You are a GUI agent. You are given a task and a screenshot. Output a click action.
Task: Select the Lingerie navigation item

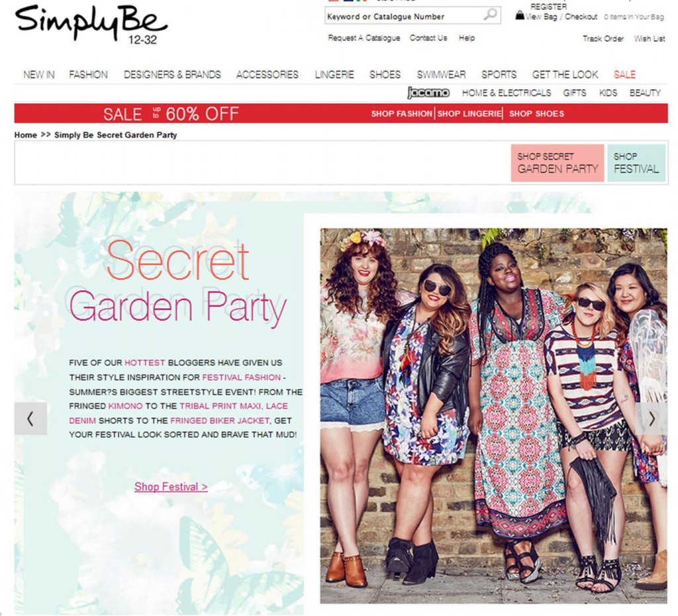coord(334,74)
